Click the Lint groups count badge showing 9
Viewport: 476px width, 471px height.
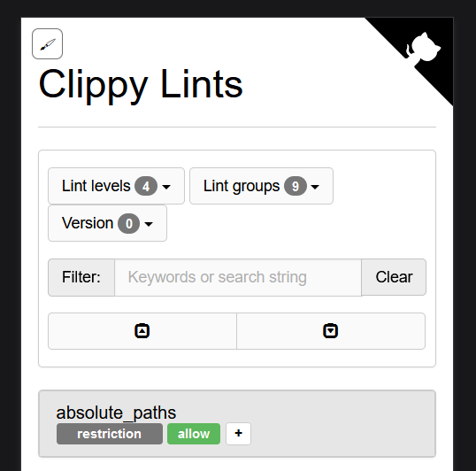tap(296, 186)
